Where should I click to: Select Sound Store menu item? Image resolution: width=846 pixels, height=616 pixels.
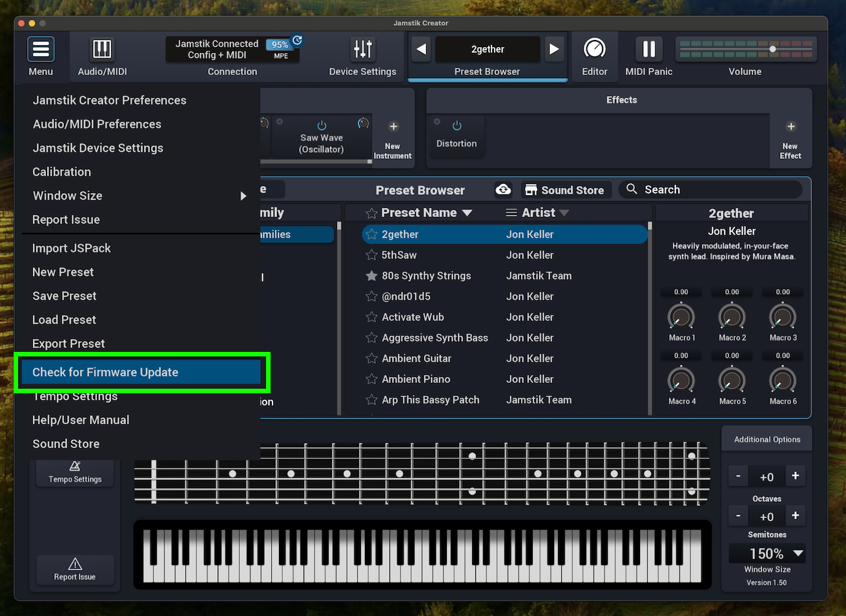[x=66, y=444]
